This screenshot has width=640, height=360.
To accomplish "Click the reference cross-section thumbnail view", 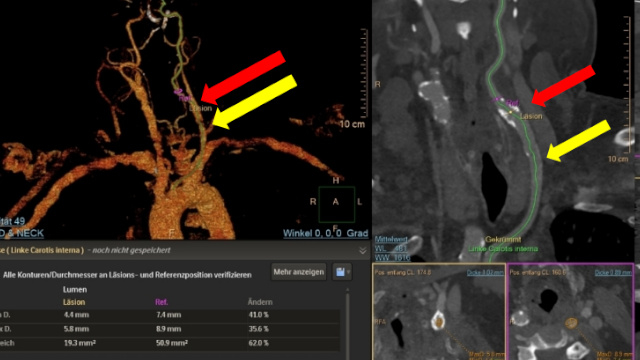I will [571, 312].
